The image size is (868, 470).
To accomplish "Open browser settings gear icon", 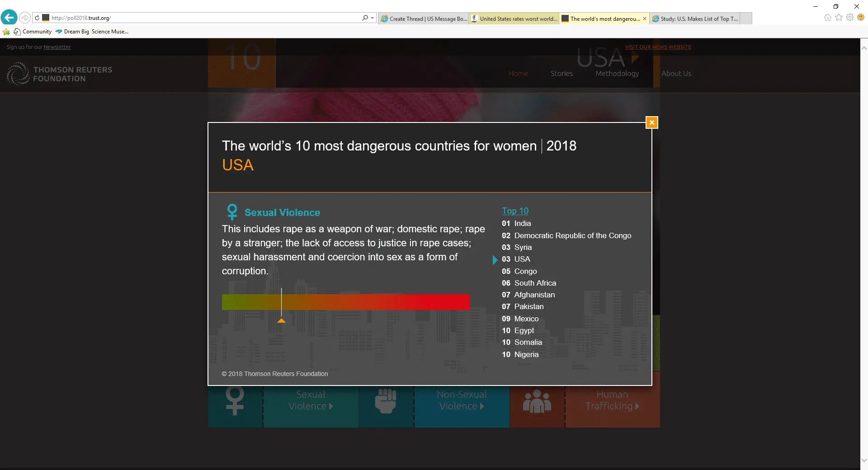I will [x=850, y=18].
